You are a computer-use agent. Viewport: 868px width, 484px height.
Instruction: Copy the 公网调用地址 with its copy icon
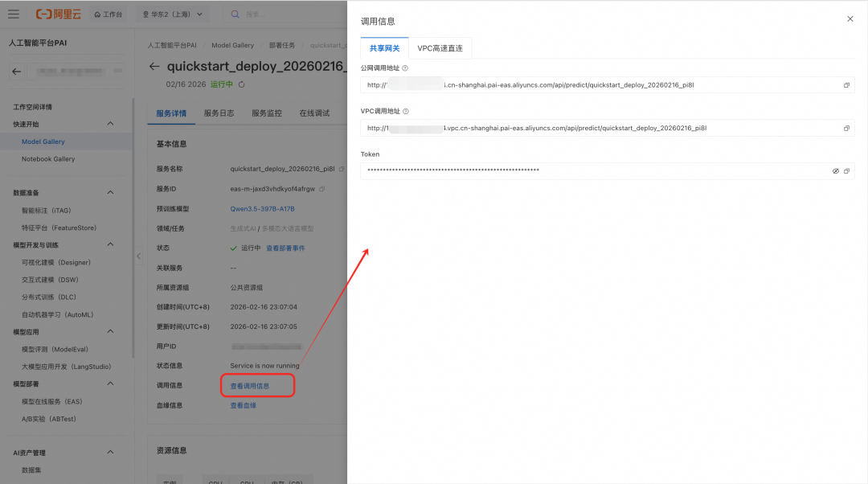click(x=845, y=84)
